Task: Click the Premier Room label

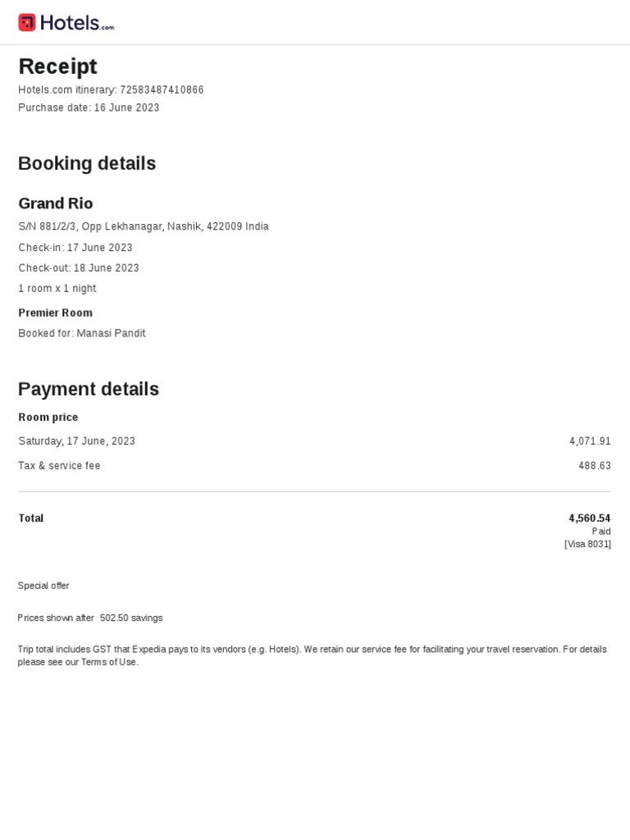Action: click(x=55, y=313)
